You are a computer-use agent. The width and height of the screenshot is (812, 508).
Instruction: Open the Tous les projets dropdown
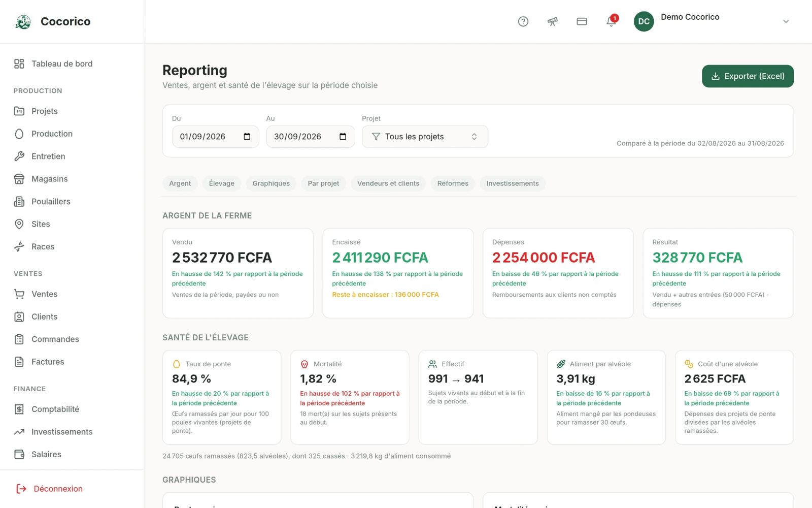pyautogui.click(x=425, y=137)
